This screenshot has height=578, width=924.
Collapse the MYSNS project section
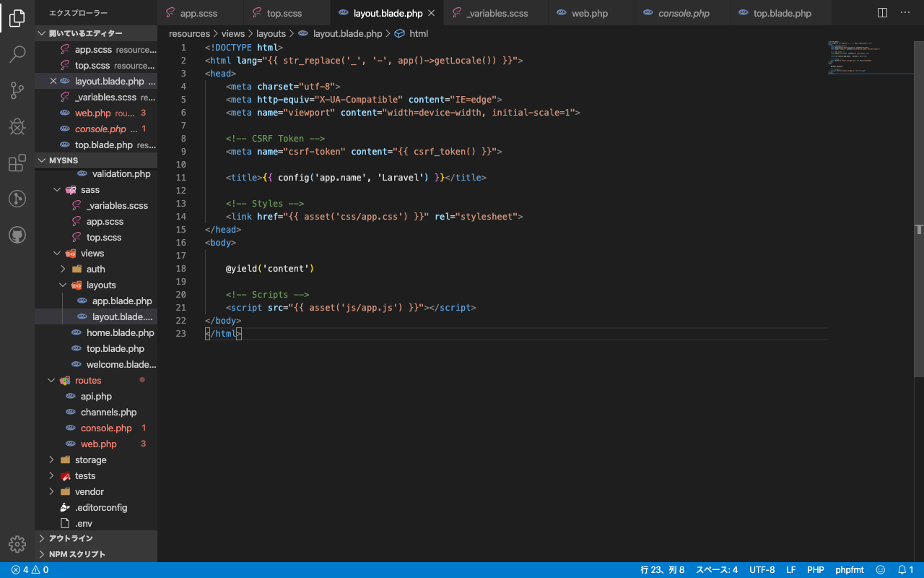click(x=96, y=160)
